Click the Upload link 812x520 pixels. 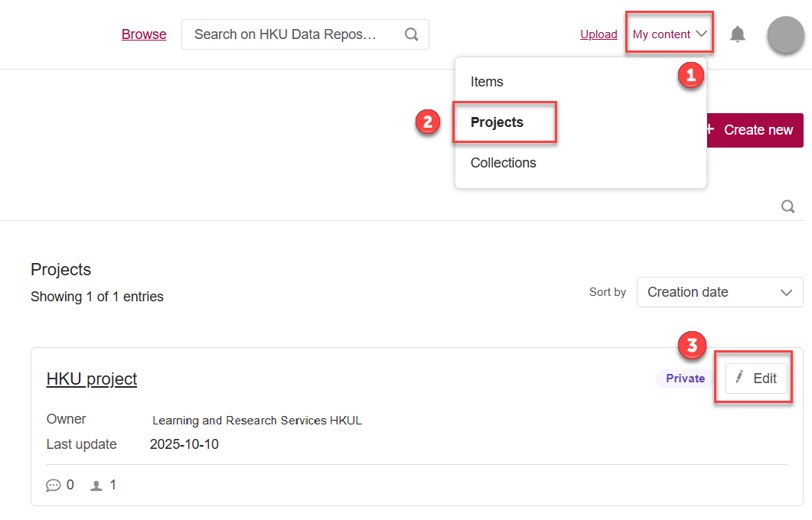coord(598,34)
